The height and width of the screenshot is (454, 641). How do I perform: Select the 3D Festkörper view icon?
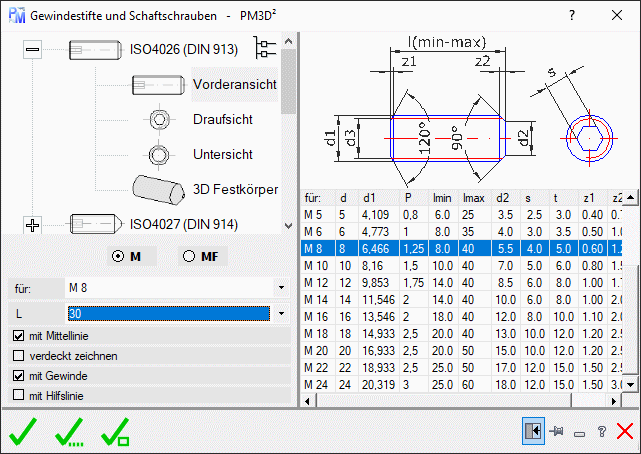(x=158, y=188)
